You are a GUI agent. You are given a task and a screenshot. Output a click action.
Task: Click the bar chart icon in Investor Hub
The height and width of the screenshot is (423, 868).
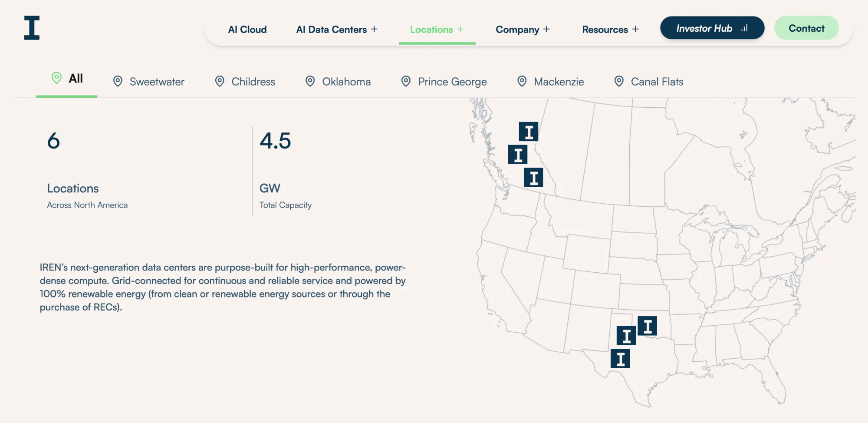[x=745, y=28]
